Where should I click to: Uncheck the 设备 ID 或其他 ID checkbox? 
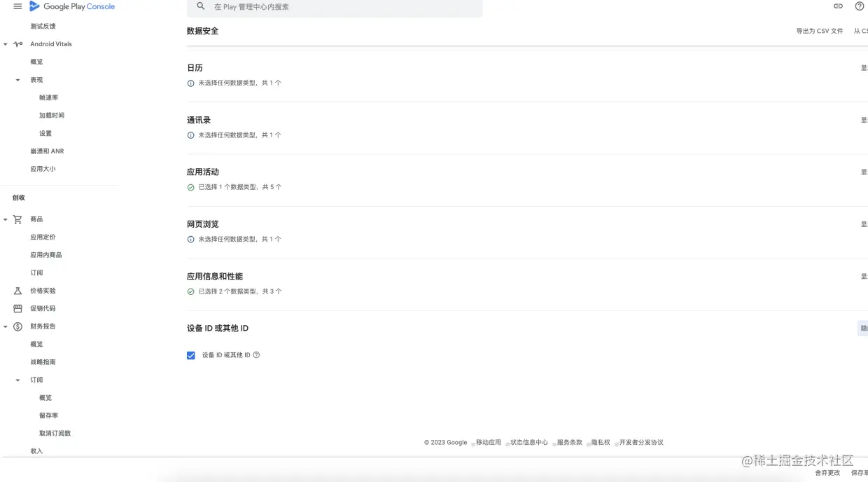point(190,354)
